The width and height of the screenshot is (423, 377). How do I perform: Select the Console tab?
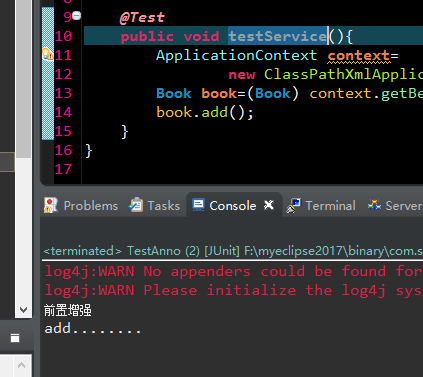(233, 206)
